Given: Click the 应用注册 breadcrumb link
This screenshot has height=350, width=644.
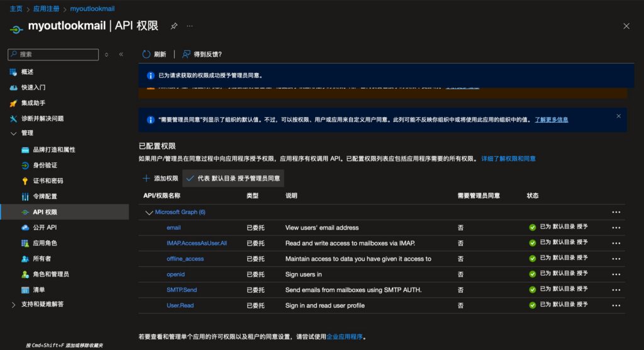Looking at the screenshot, I should (x=46, y=9).
